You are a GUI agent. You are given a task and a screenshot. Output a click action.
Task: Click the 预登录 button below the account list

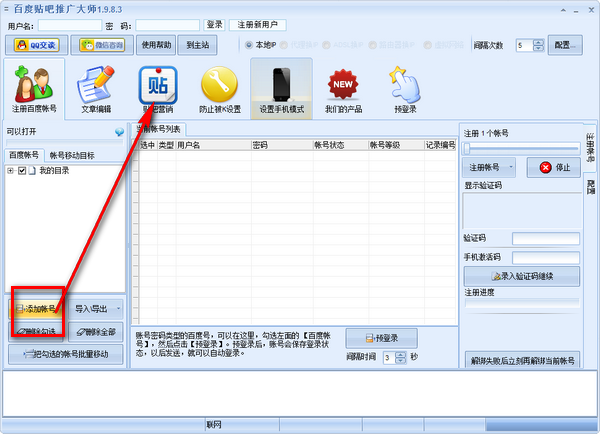pyautogui.click(x=382, y=338)
